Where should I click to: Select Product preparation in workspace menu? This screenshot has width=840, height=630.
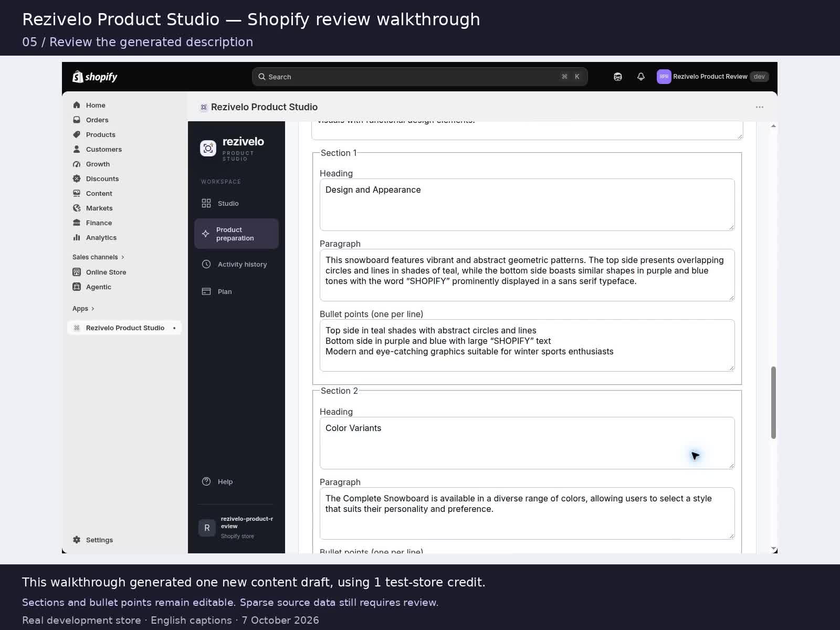coord(236,234)
